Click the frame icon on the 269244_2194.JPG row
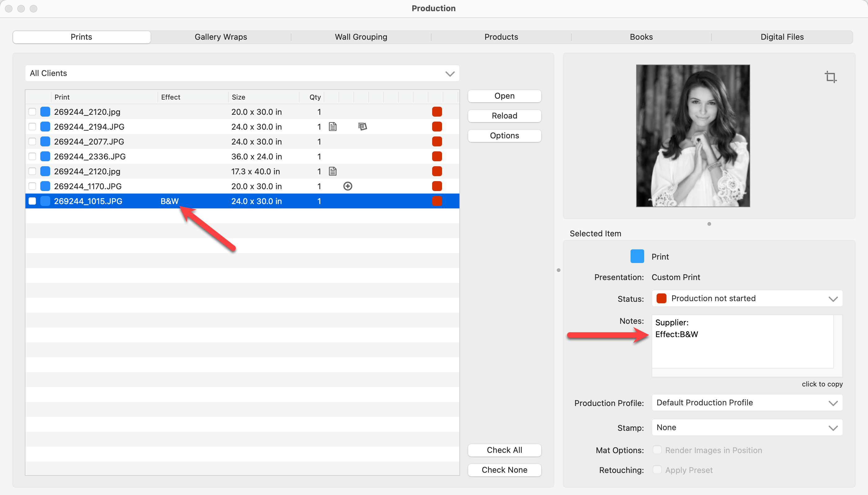The height and width of the screenshot is (495, 868). pyautogui.click(x=362, y=127)
